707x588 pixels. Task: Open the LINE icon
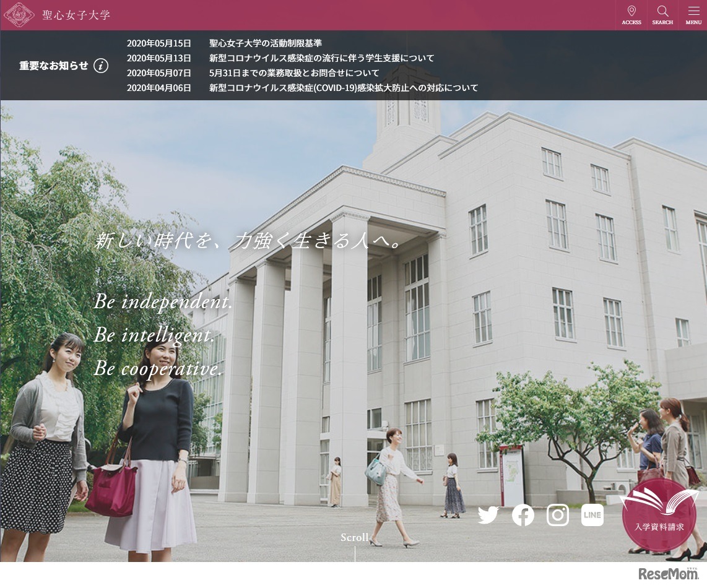[592, 515]
